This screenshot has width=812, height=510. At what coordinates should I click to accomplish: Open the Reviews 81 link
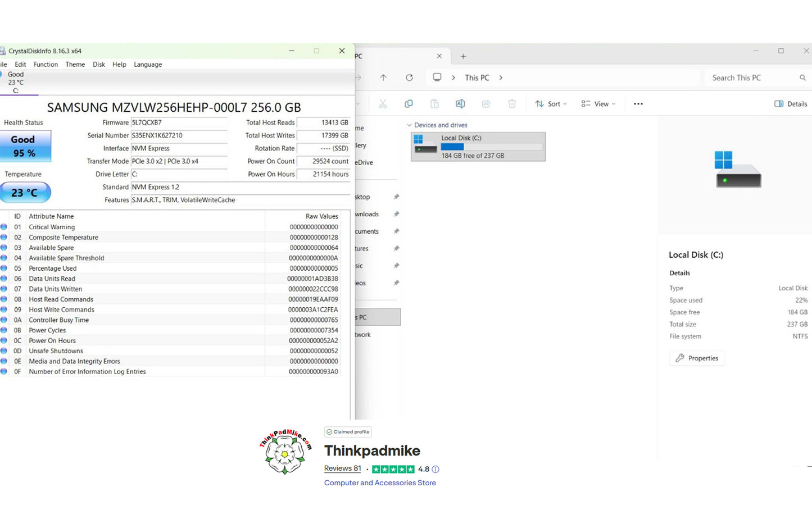coord(343,468)
